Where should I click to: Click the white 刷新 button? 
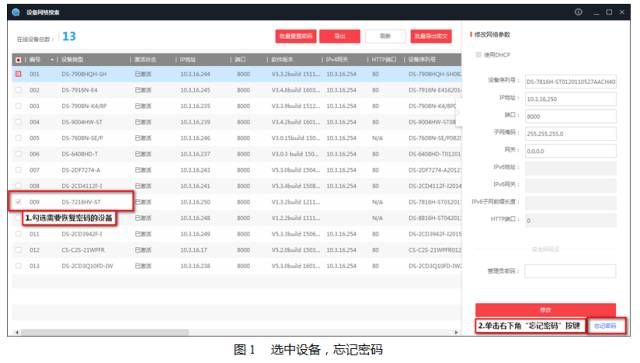pyautogui.click(x=385, y=36)
